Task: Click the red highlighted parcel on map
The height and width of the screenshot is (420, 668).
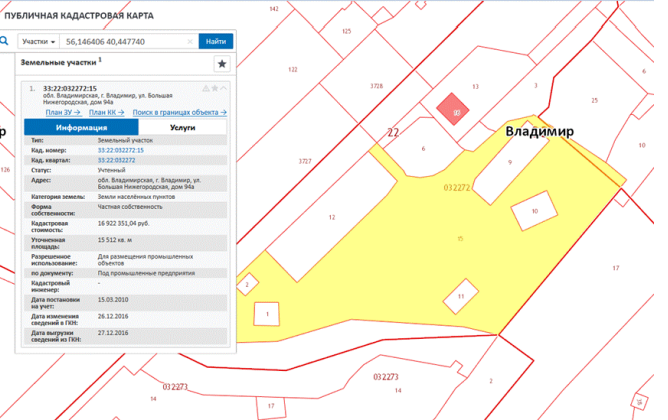Action: 452,109
